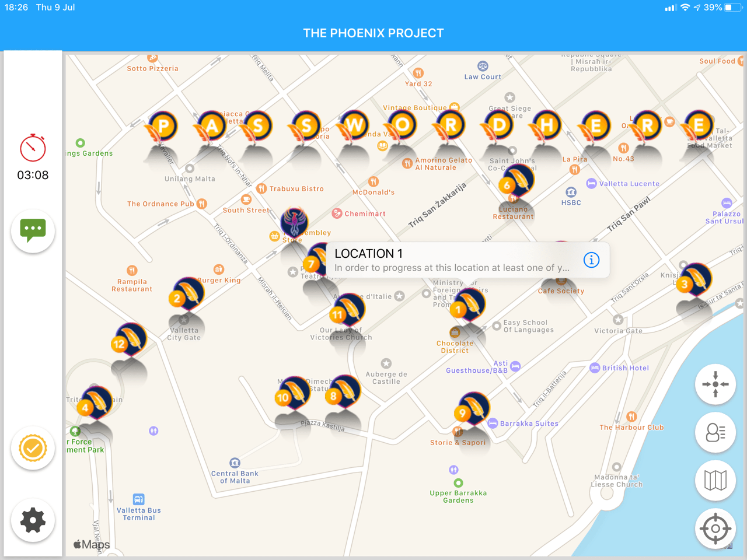Screen dimensions: 747x560
Task: Tap feather location marker 12
Action: (x=130, y=341)
